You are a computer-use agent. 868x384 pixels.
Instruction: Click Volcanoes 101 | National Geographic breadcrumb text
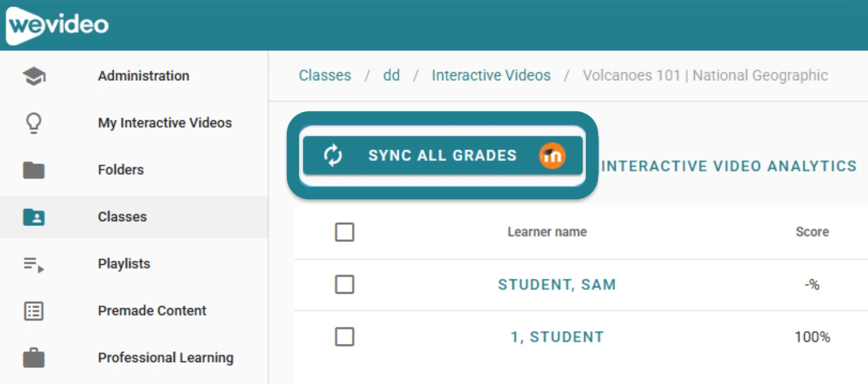pos(705,75)
